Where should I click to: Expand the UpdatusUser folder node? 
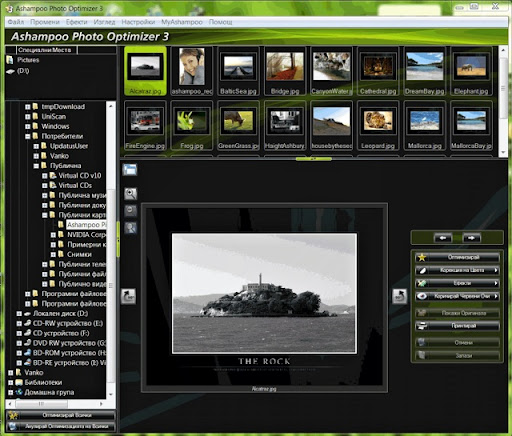[36, 146]
